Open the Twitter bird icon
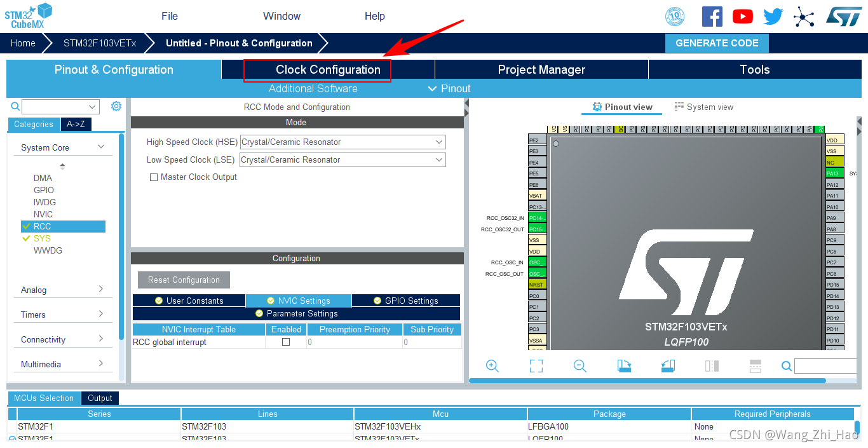 [773, 17]
